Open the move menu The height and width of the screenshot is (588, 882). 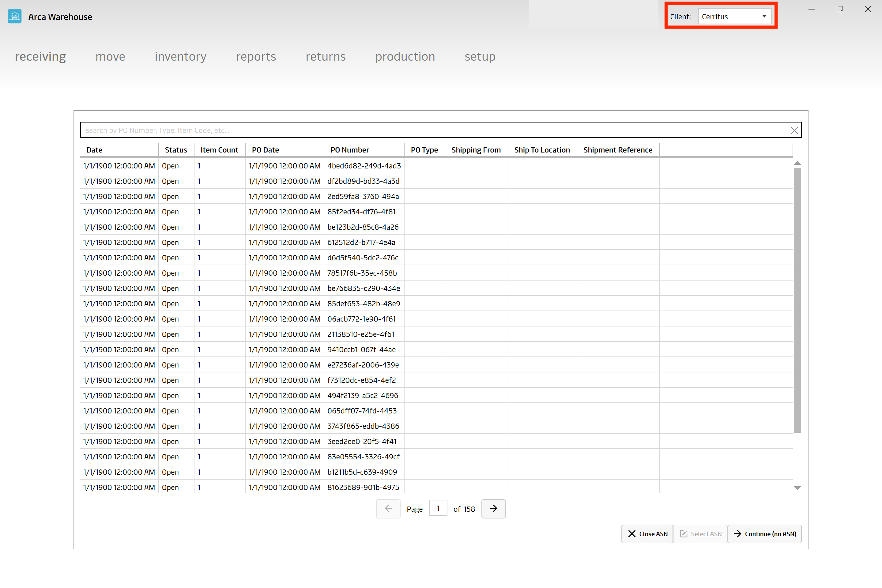(x=110, y=57)
